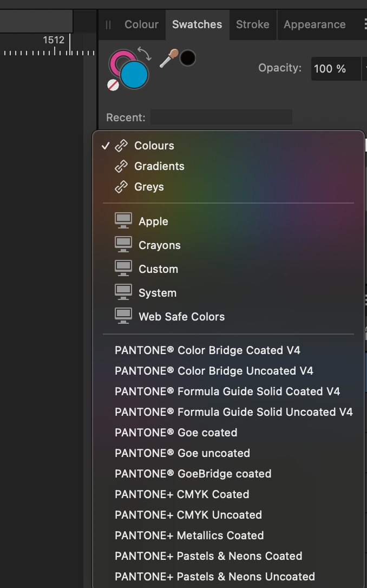
Task: Pick the Web Safe Colors palette
Action: [x=181, y=317]
